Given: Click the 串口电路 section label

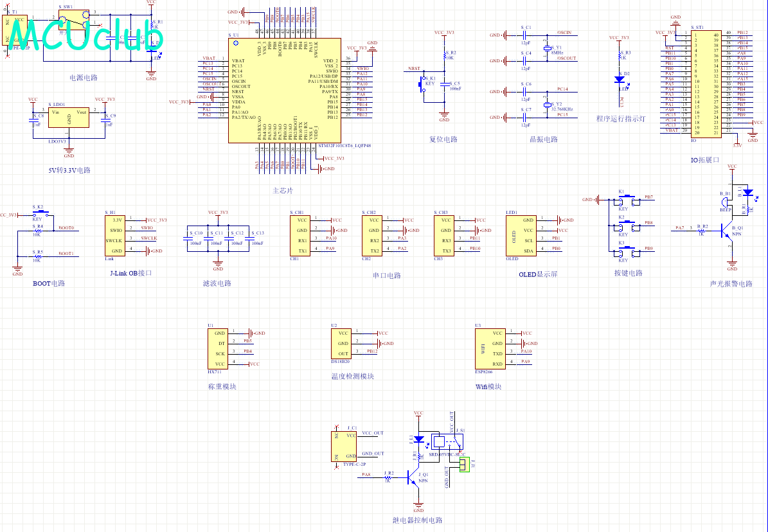Looking at the screenshot, I should tap(387, 275).
